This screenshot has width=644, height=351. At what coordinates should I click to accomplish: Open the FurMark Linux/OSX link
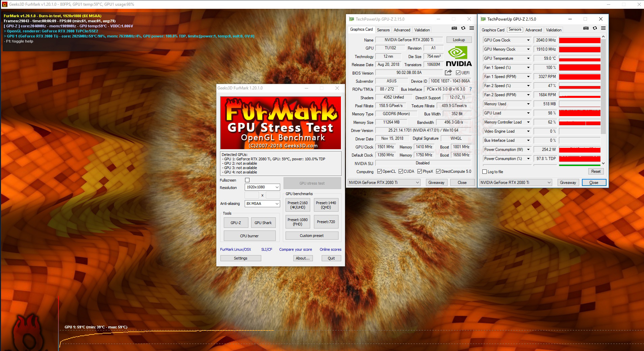click(236, 249)
